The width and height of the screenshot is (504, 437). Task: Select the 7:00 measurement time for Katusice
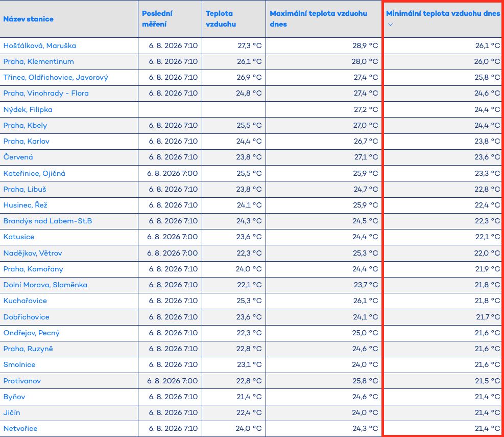tap(172, 237)
